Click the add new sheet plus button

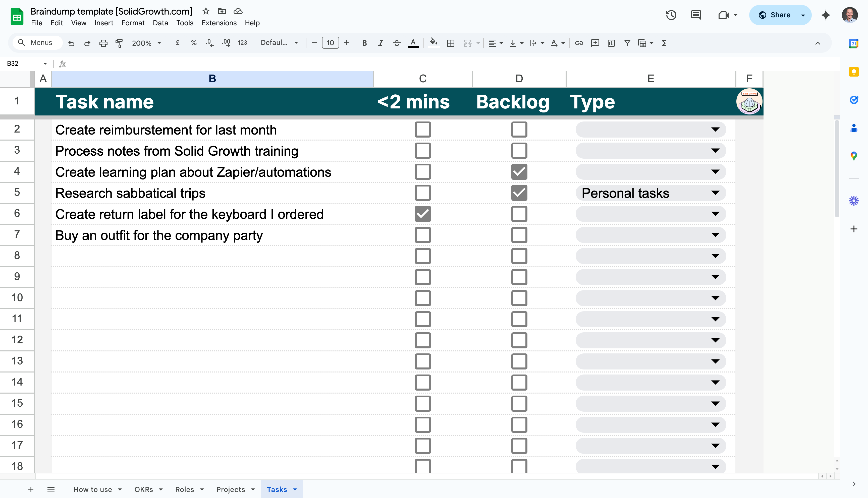click(x=31, y=489)
